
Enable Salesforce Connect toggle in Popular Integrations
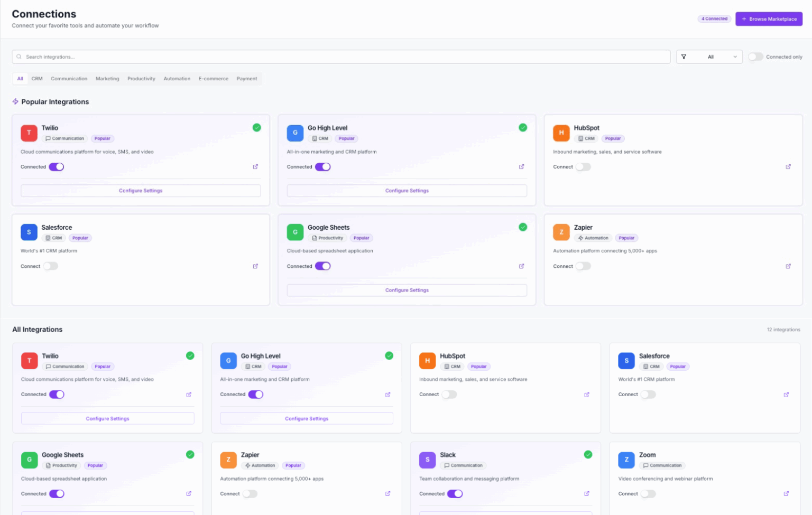pyautogui.click(x=51, y=266)
